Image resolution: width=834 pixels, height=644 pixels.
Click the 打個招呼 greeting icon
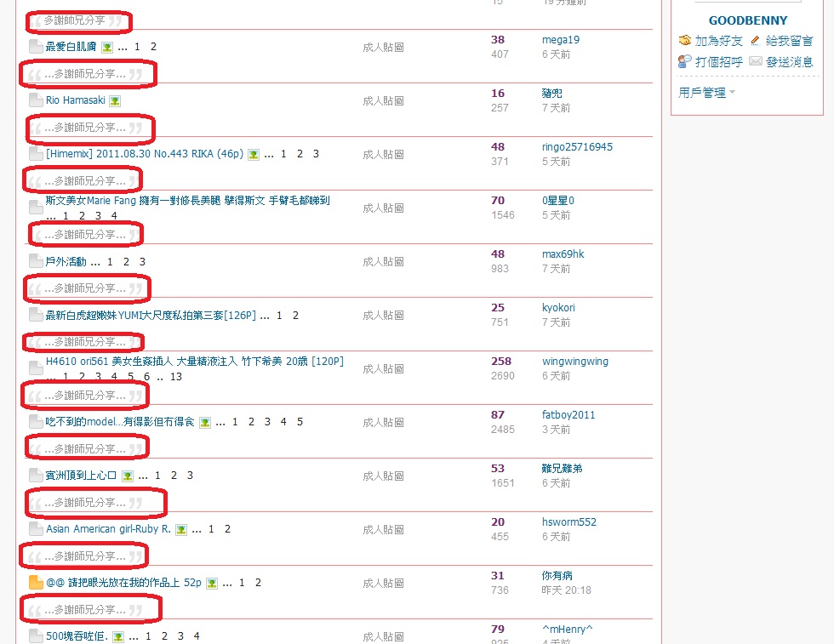[x=685, y=62]
